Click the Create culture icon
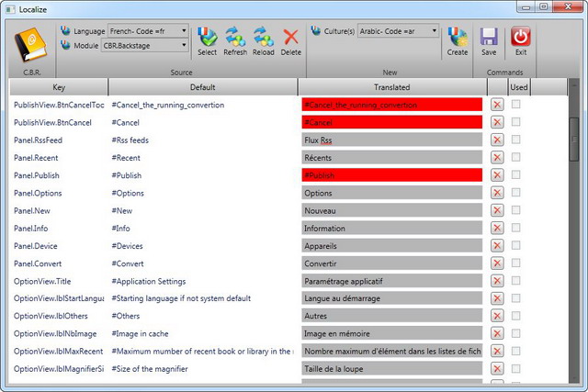Viewport: 588px width, 392px height. pyautogui.click(x=458, y=37)
